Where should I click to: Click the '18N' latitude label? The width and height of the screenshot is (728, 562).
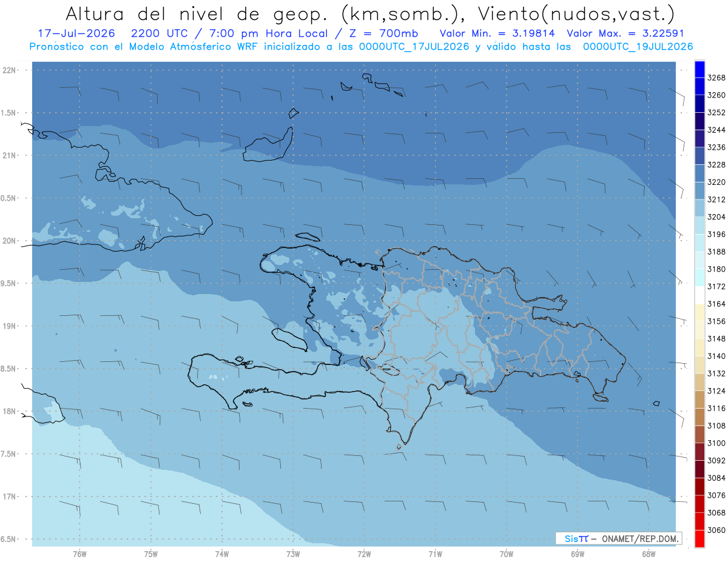point(8,412)
